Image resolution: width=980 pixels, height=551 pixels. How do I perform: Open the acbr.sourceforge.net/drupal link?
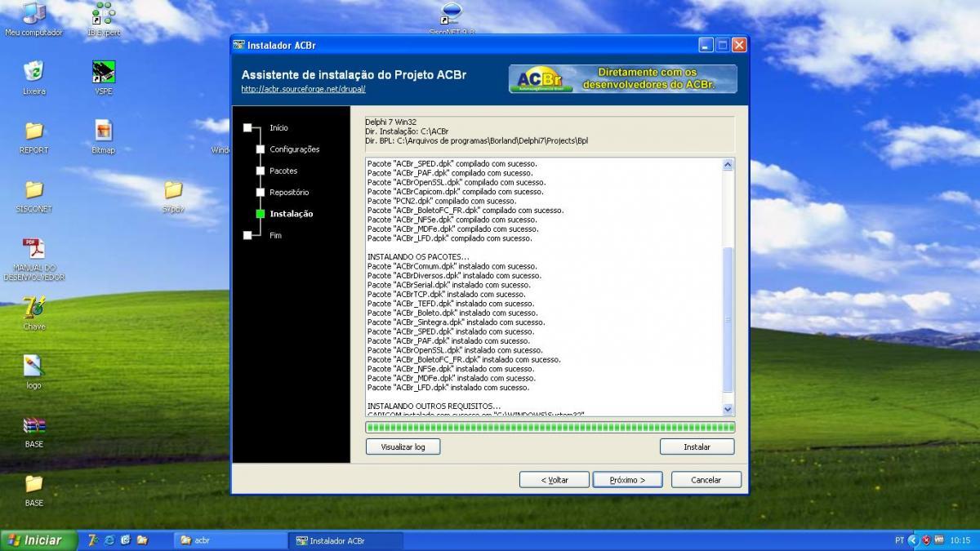303,89
